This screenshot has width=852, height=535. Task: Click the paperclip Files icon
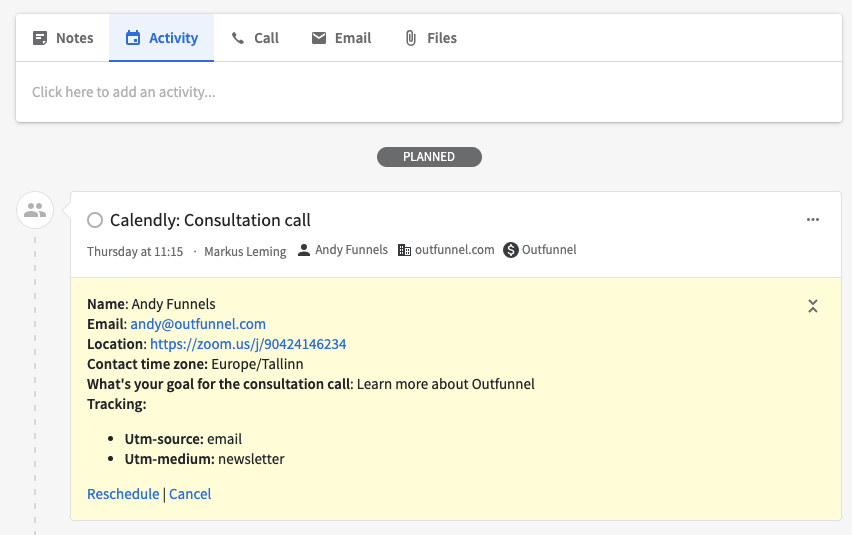[x=410, y=38]
